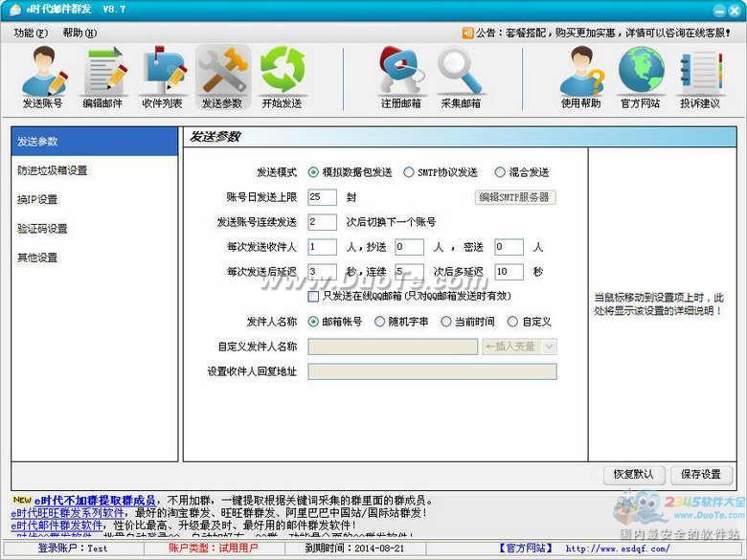
Task: Open the e时代不加群提取群成员 link
Action: (95, 501)
